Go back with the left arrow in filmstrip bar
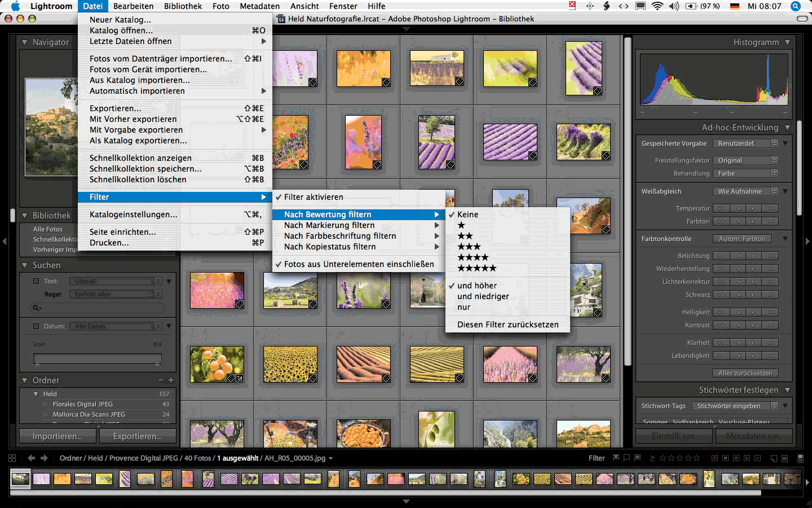The image size is (812, 508). pos(32,458)
